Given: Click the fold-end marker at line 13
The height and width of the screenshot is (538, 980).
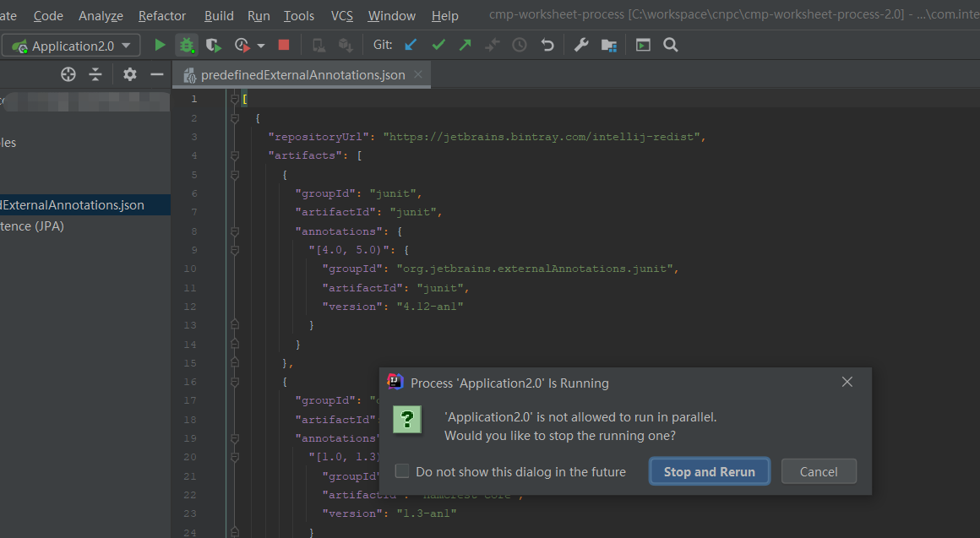Looking at the screenshot, I should click(x=235, y=325).
